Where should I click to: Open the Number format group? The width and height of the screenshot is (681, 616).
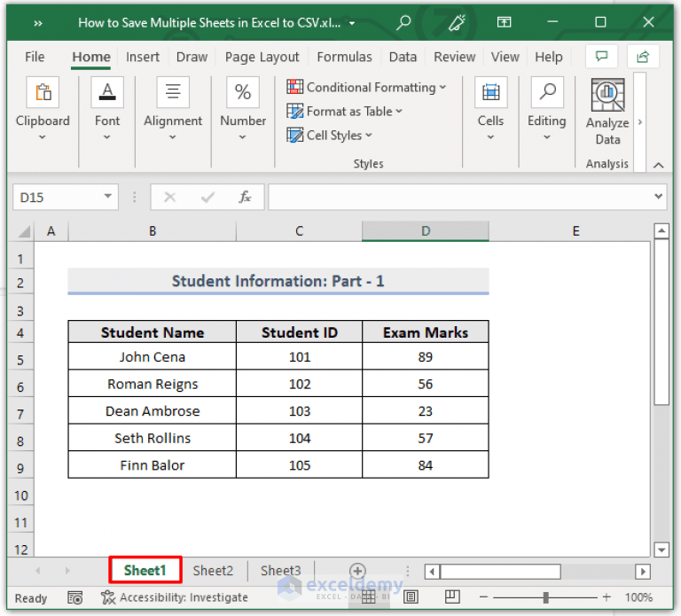pos(243,92)
